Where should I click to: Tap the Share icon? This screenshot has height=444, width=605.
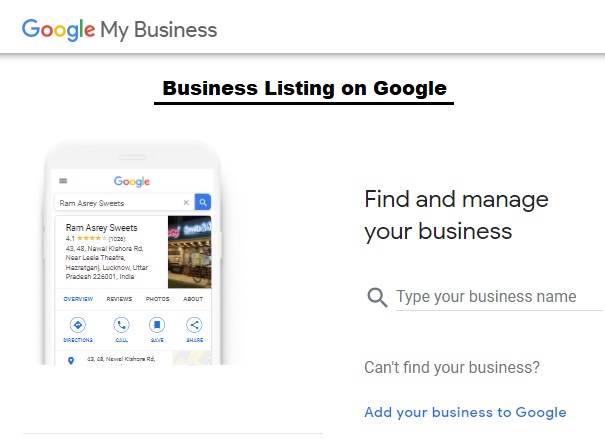[x=194, y=325]
